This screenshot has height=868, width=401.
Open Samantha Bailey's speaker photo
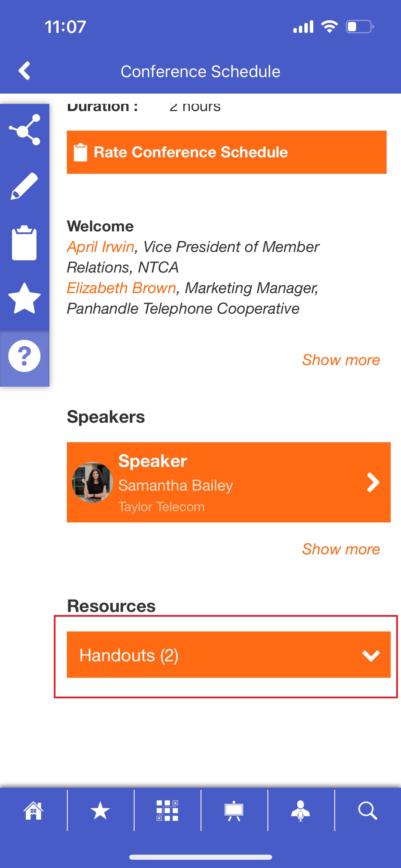click(x=93, y=482)
